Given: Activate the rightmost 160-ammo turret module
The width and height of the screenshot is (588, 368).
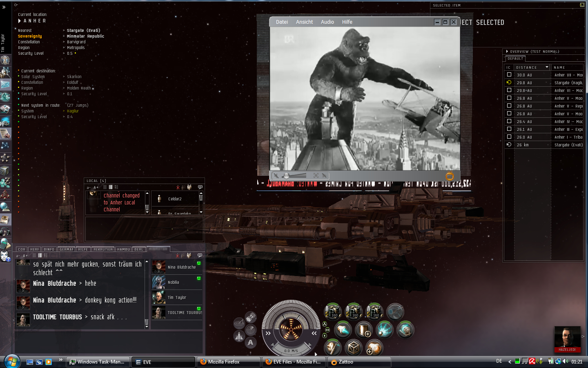Looking at the screenshot, I should (x=374, y=312).
